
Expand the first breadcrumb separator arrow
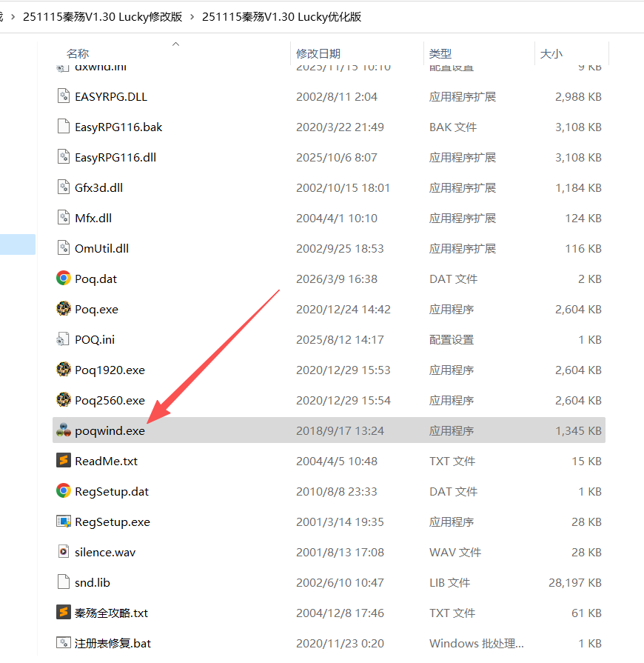point(13,16)
